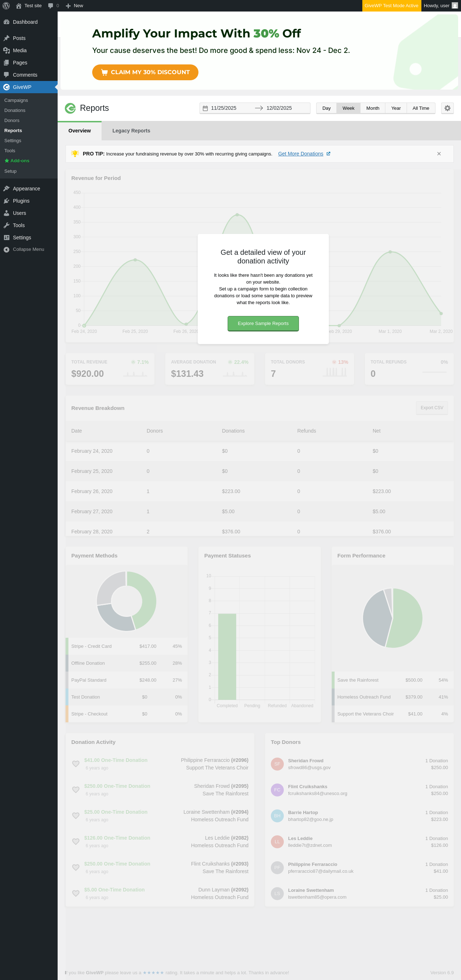Claim the 30% discount button
The height and width of the screenshot is (980, 461).
coord(145,72)
